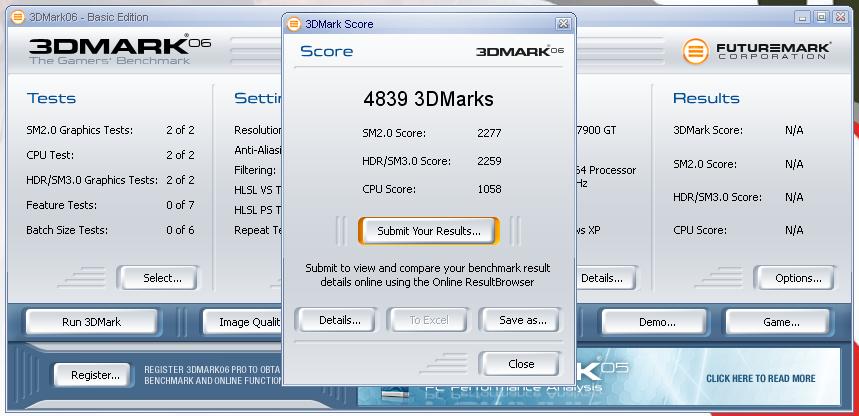Click the Register button
The image size is (859, 416).
(95, 375)
